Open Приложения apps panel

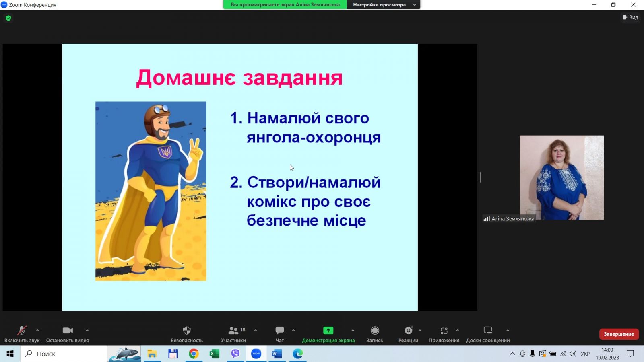[x=444, y=334]
